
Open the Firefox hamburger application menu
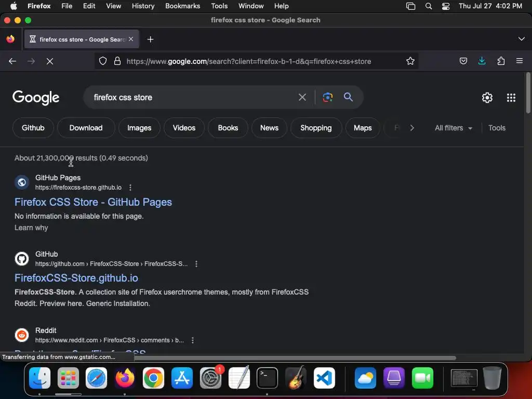coord(520,61)
